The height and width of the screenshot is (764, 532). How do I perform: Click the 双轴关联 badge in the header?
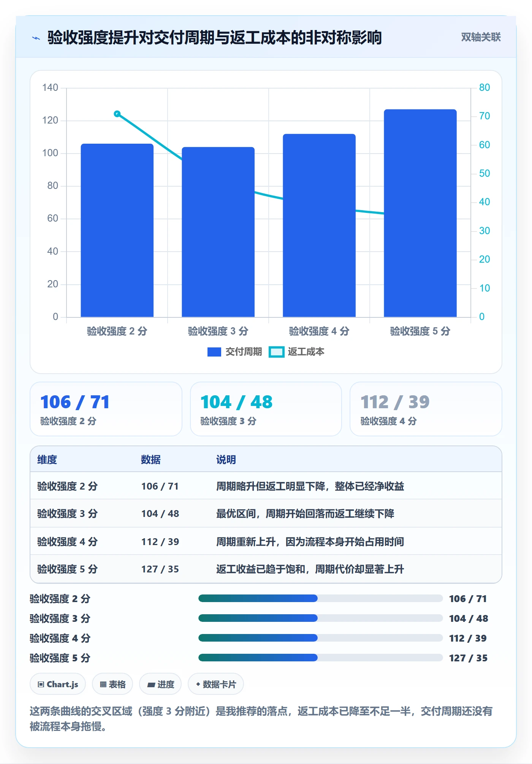[x=481, y=37]
